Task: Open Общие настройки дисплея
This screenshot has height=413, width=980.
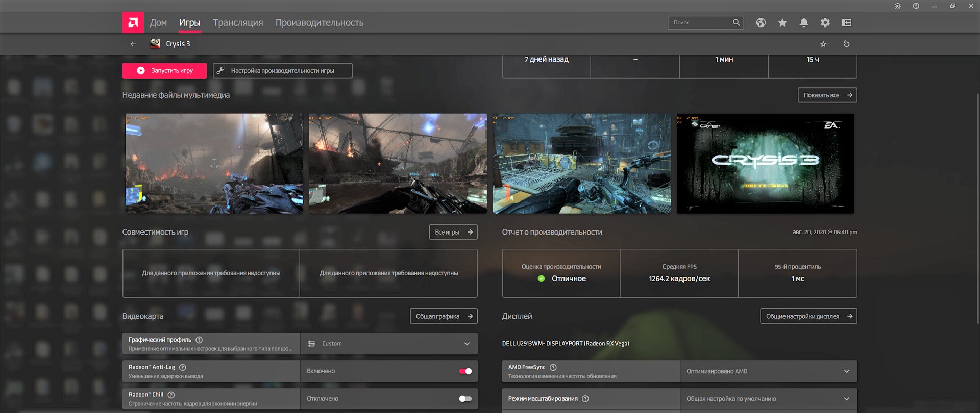Action: 808,316
